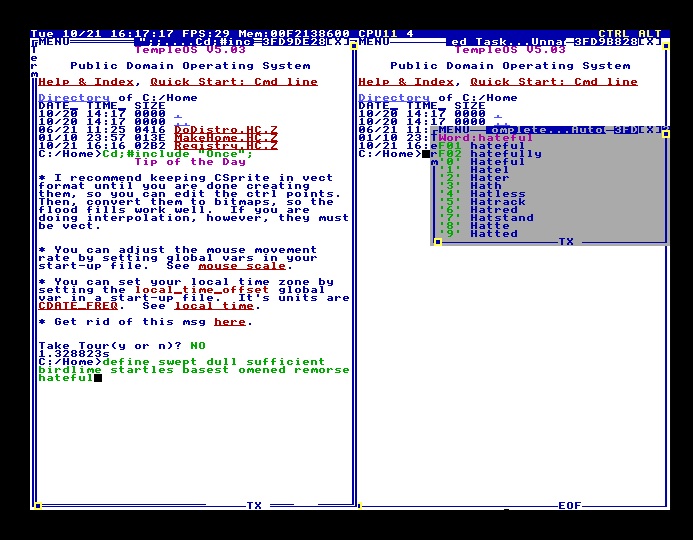Select F02 hatefully autocomplete entry

coord(490,154)
